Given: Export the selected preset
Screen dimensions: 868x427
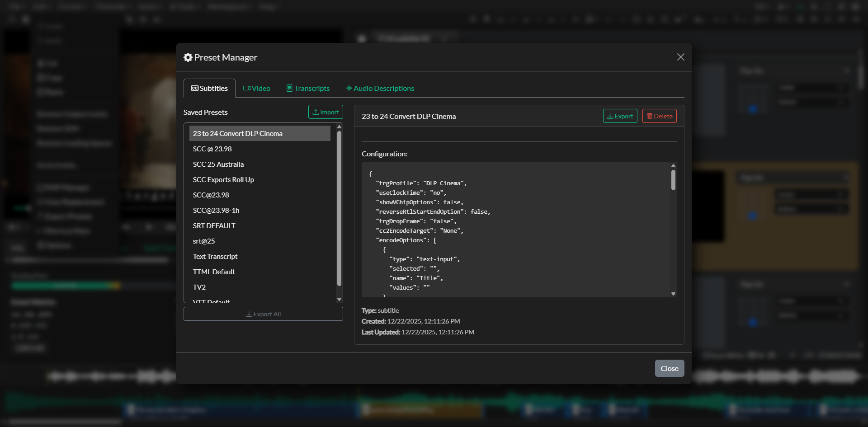Looking at the screenshot, I should (620, 116).
